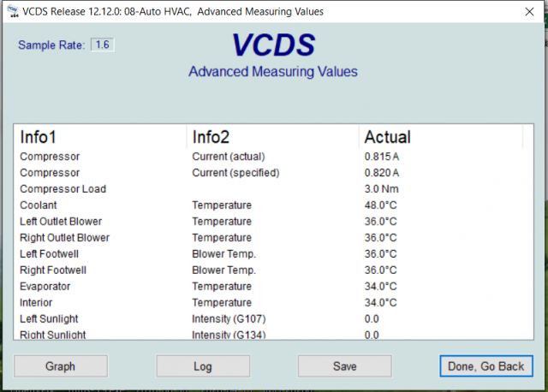Click the 0.815 A actual current value
The width and height of the screenshot is (548, 392).
[x=382, y=157]
